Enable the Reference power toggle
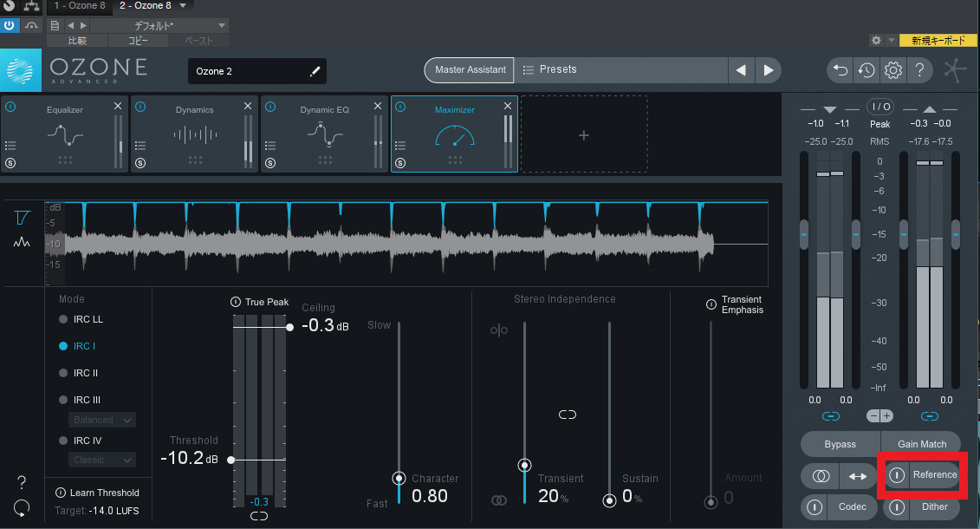Screen dimensions: 980x529 [x=897, y=475]
